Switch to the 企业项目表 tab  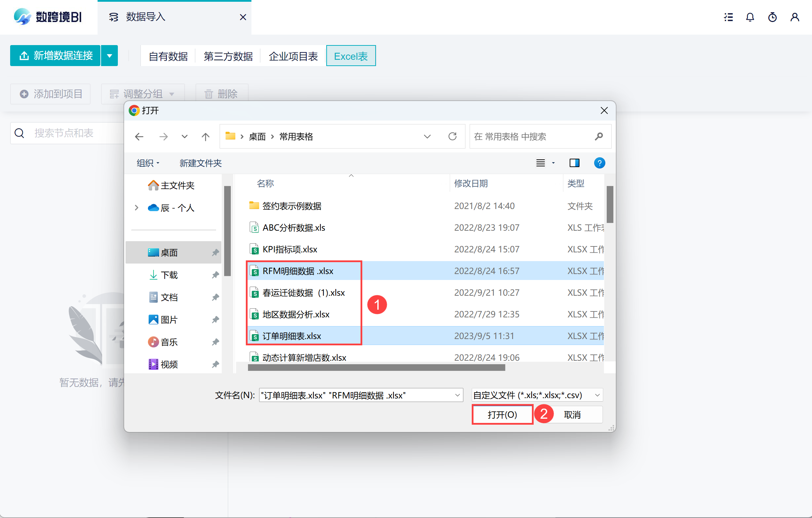click(x=293, y=56)
